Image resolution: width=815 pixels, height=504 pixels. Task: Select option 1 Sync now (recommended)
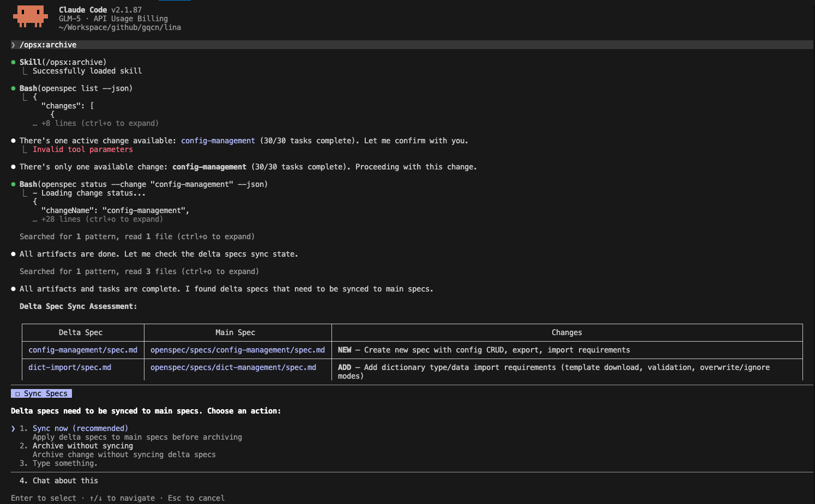[80, 428]
